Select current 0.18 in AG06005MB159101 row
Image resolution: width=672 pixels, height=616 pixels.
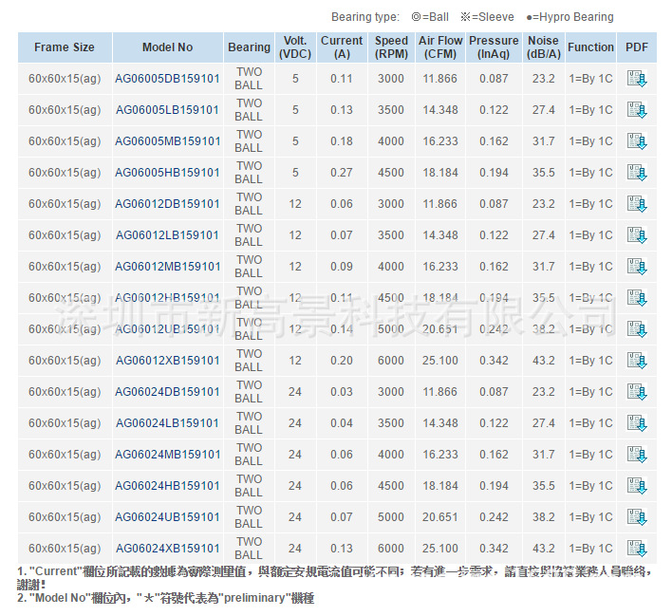point(342,141)
